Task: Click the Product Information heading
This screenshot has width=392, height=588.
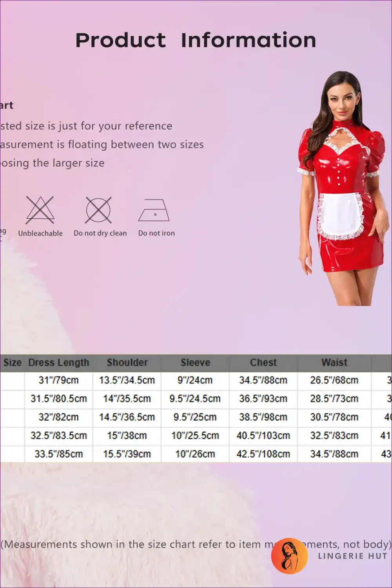Action: coord(196,40)
